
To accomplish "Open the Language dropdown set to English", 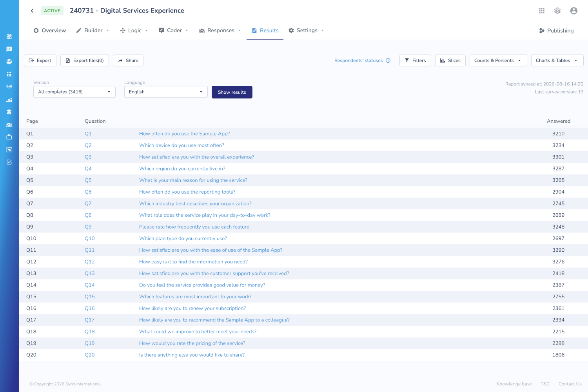I will click(166, 92).
